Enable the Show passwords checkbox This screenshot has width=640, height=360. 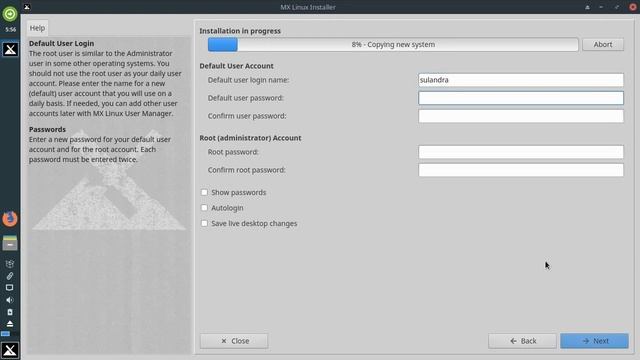point(204,192)
